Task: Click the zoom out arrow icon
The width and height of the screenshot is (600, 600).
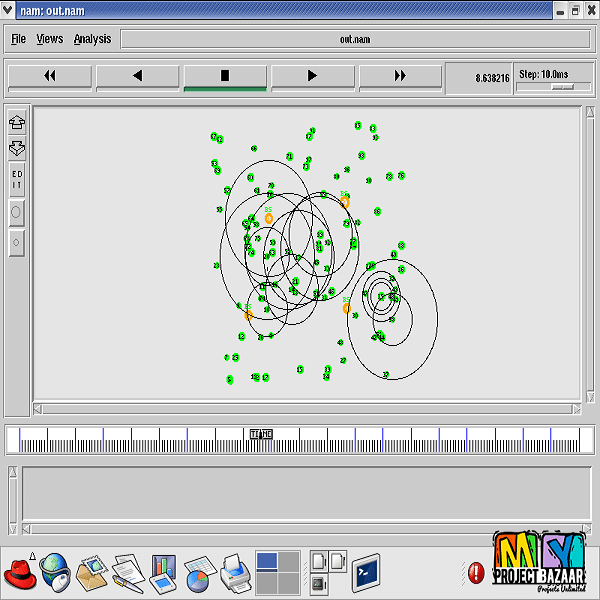Action: 17,148
